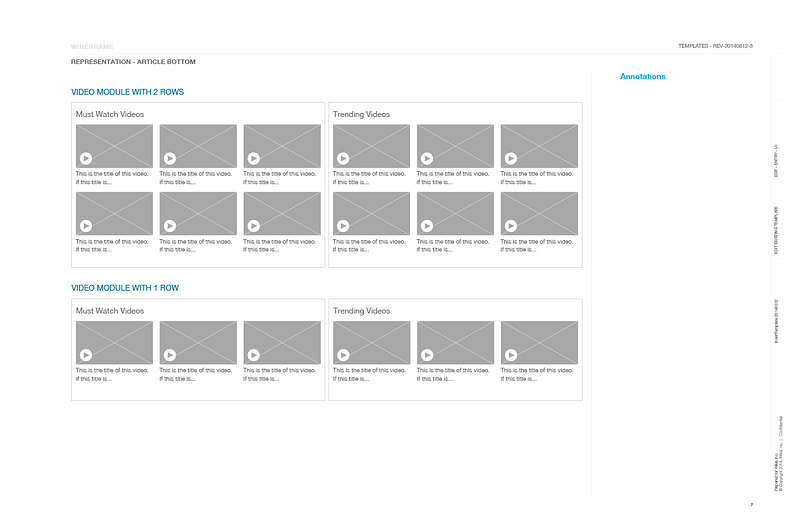Select 'Trending Videos' title in the 1-row module
800x518 pixels.
click(x=361, y=311)
